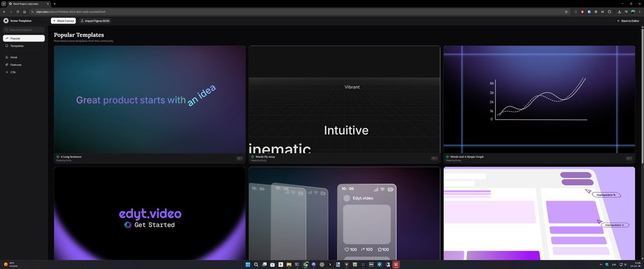Open Words And A Simple Graph thumbnail
644x269 pixels.
539,99
